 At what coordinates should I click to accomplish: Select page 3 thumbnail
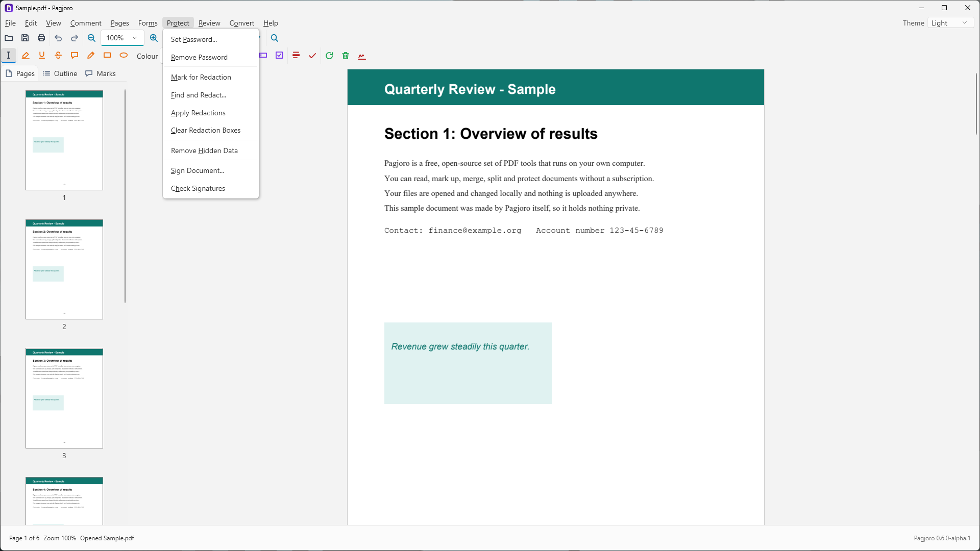click(x=64, y=398)
